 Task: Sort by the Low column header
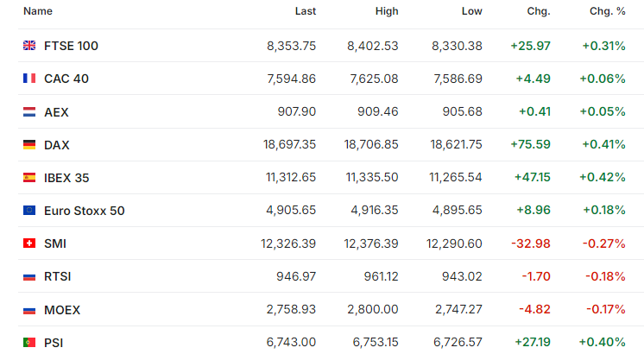tap(471, 11)
